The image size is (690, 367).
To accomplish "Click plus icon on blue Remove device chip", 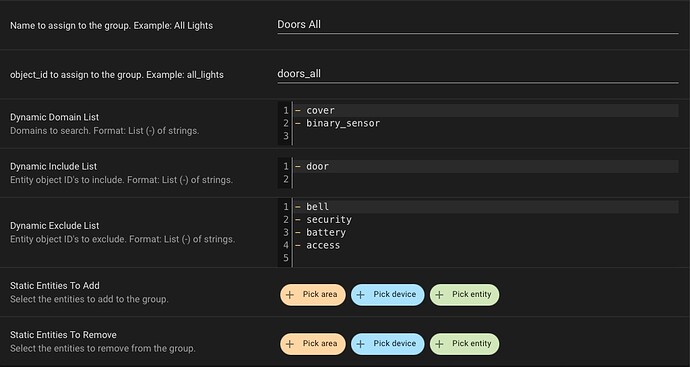I will 360,344.
